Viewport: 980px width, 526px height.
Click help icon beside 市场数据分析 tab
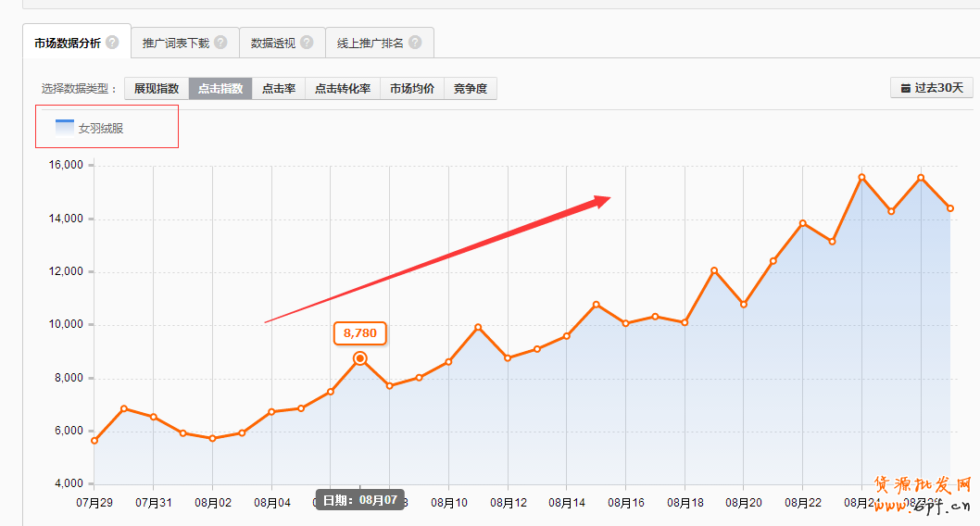pos(112,43)
